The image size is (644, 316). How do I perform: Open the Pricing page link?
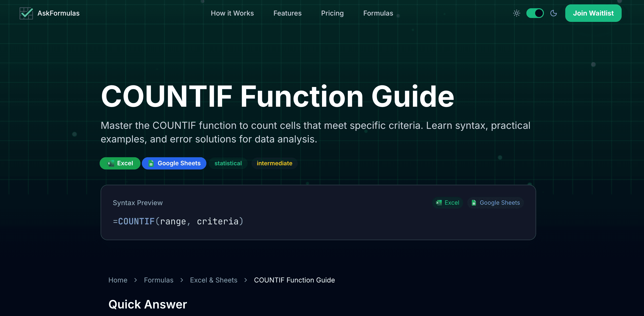tap(332, 13)
